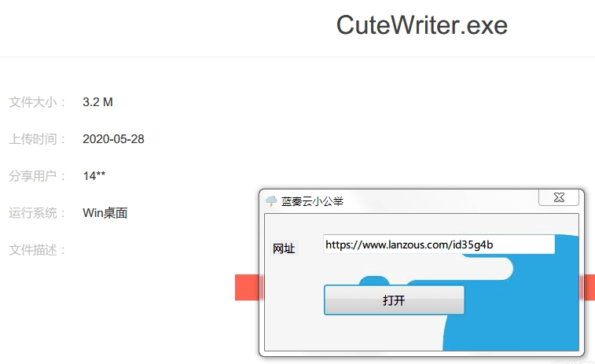Close the 蓝奏云小公举 dialog window
Image resolution: width=595 pixels, height=364 pixels.
point(558,197)
